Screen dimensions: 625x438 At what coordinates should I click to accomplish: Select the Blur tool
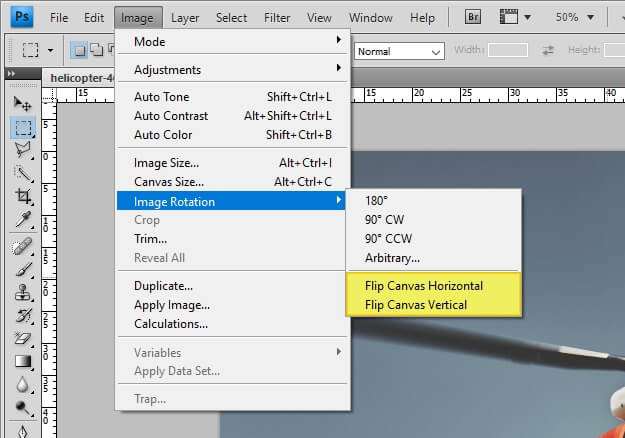click(x=22, y=385)
